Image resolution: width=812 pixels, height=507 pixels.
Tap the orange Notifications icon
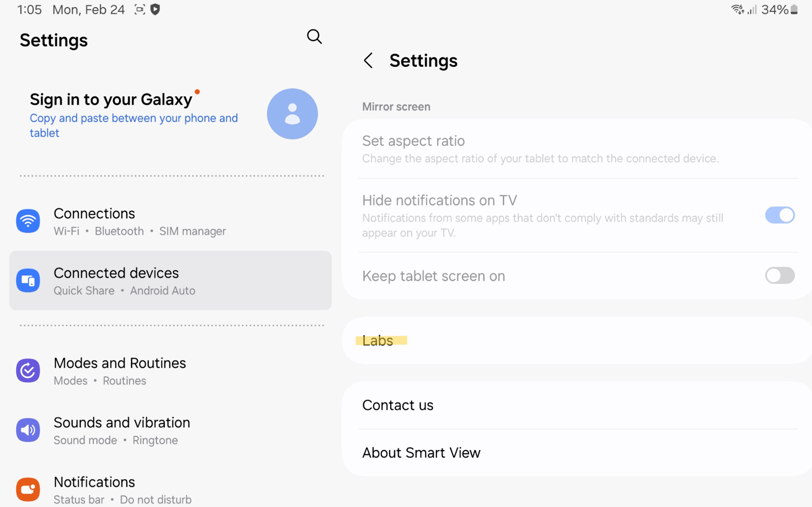pyautogui.click(x=28, y=489)
